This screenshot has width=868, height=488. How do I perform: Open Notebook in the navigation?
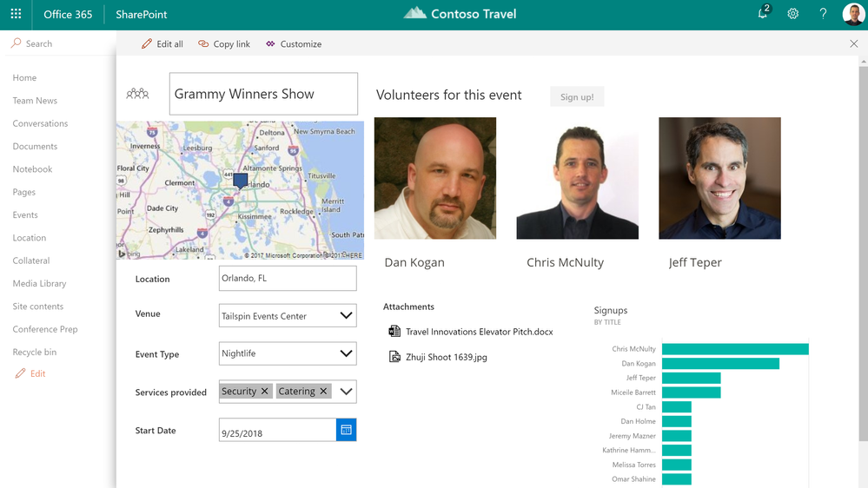coord(32,169)
